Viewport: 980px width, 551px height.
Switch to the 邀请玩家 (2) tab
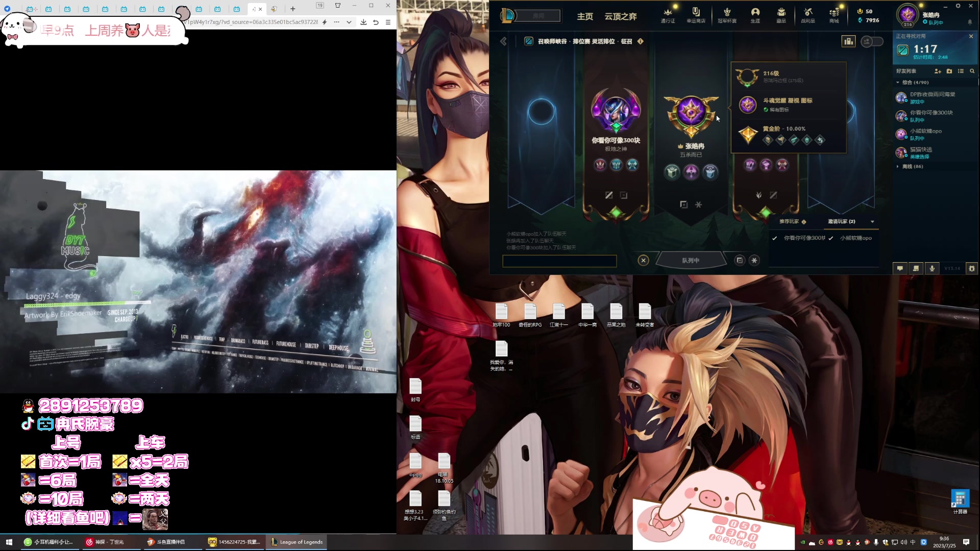pos(842,221)
